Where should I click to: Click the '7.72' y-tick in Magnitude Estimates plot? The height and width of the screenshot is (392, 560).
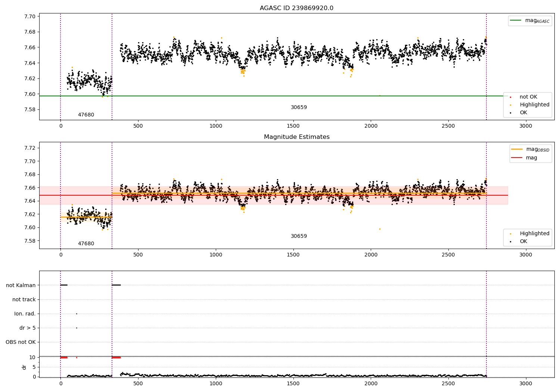(x=30, y=148)
